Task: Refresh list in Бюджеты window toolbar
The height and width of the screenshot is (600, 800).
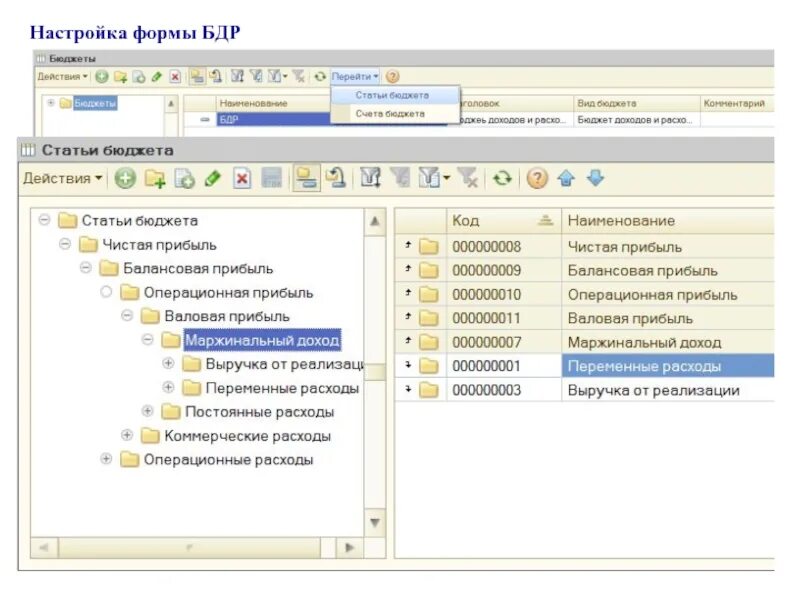Action: pos(320,77)
